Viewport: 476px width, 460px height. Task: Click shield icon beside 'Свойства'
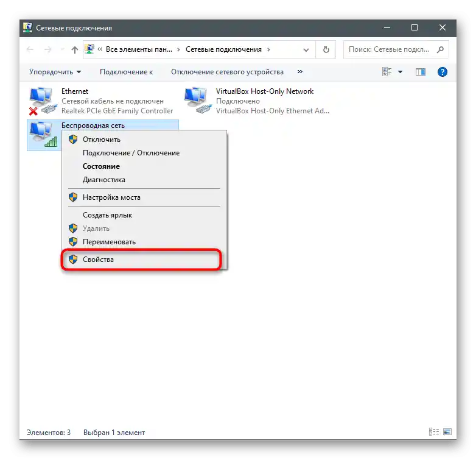[x=73, y=259]
